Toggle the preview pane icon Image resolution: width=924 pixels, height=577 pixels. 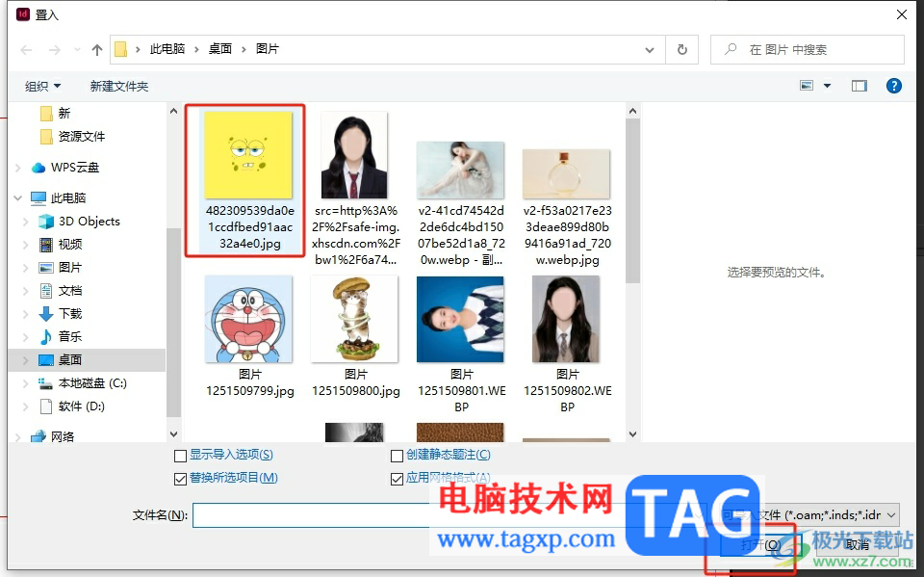(860, 86)
